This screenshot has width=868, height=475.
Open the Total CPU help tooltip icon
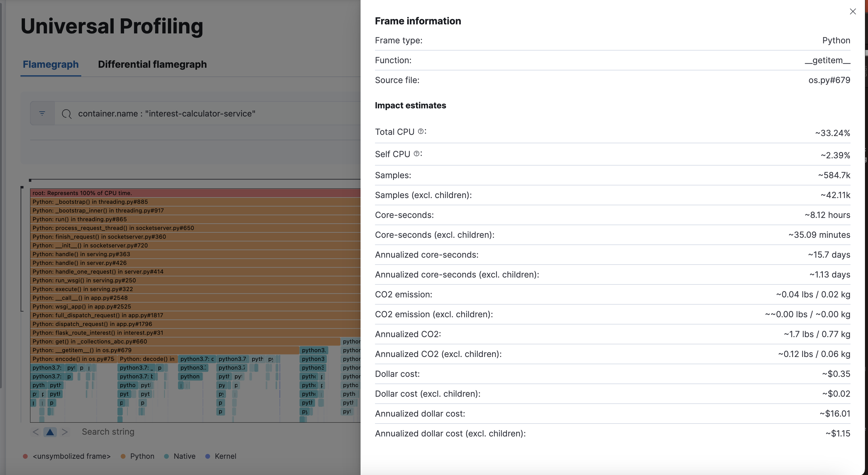420,131
